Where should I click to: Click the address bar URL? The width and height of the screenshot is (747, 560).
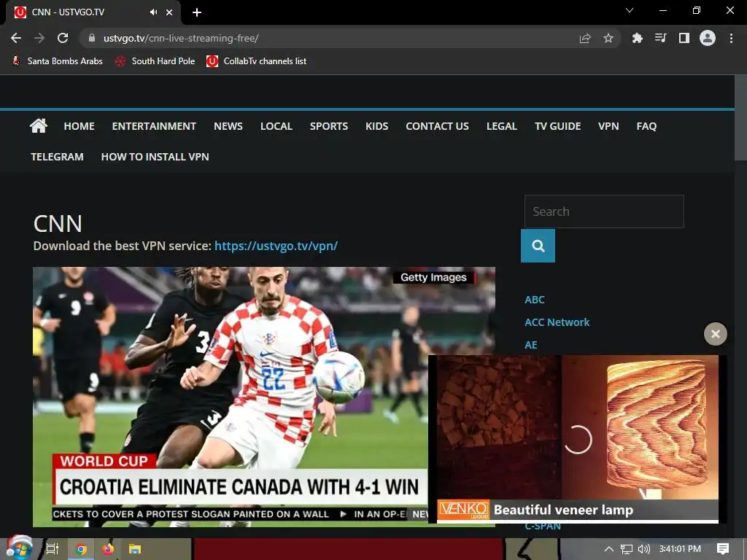tap(181, 38)
